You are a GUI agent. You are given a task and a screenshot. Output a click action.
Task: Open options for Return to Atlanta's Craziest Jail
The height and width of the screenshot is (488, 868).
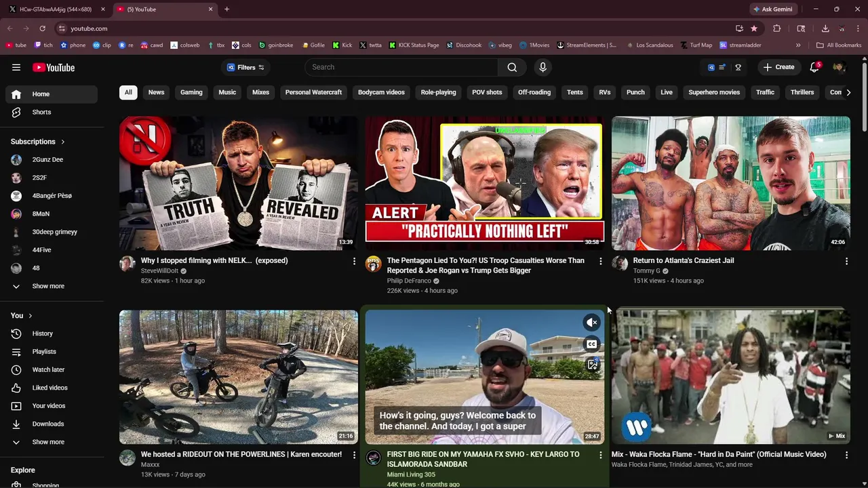pyautogui.click(x=846, y=261)
